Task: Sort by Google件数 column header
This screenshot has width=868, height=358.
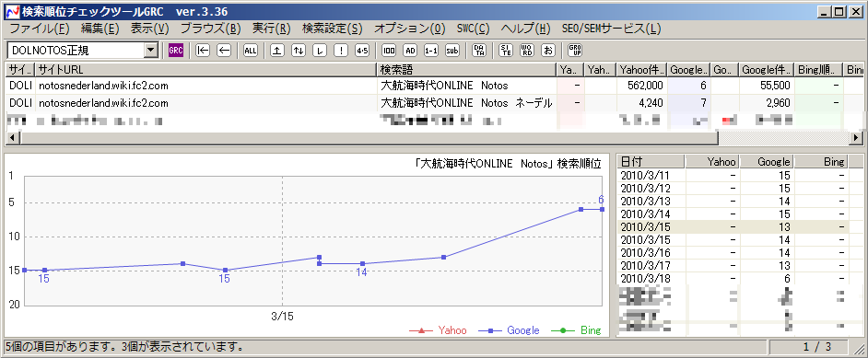Action: tap(766, 70)
